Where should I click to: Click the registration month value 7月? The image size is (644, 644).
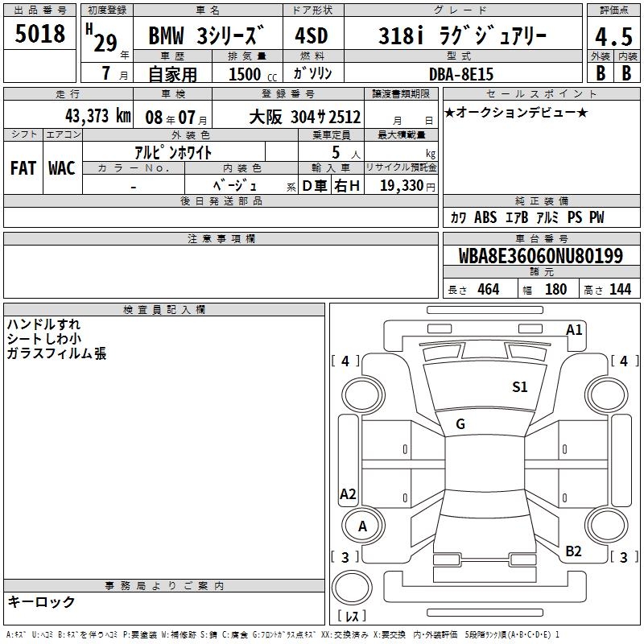pyautogui.click(x=114, y=73)
